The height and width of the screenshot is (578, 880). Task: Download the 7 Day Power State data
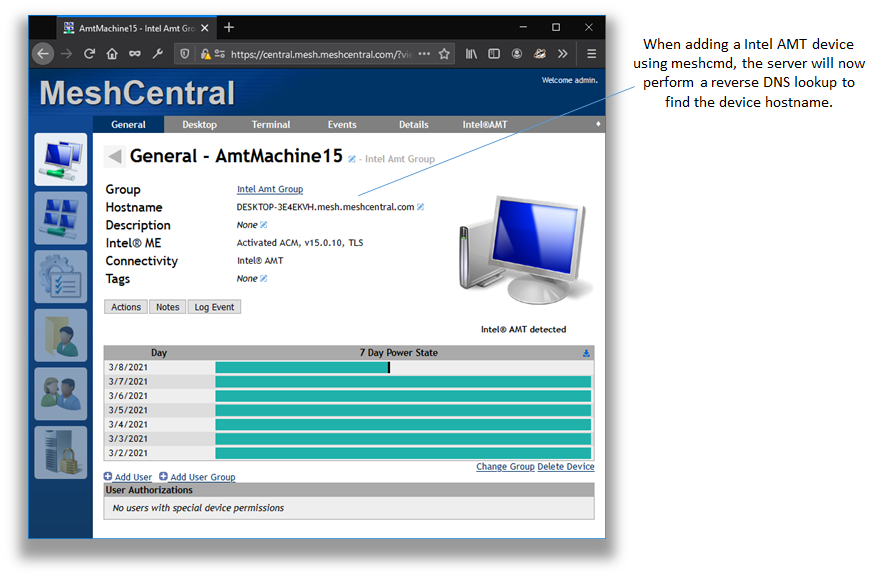point(586,353)
